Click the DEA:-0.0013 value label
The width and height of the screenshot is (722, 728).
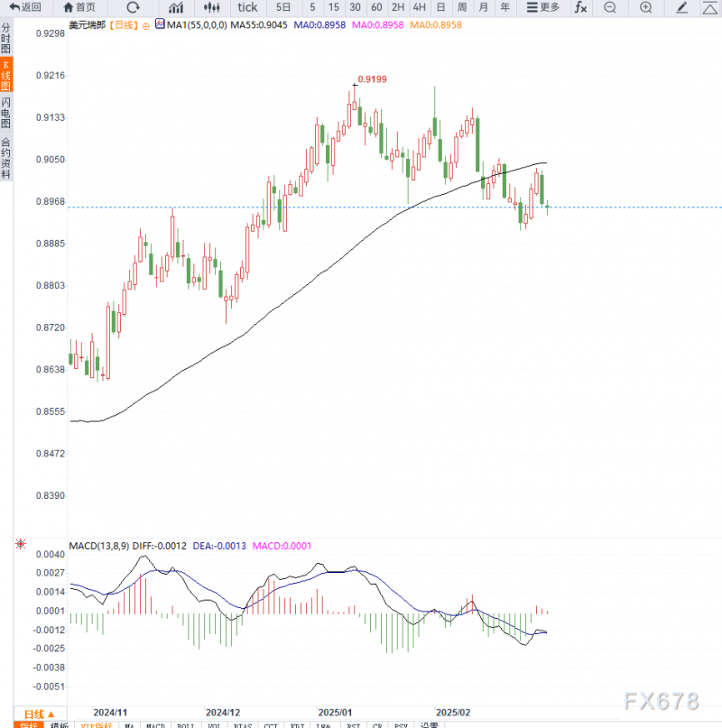click(x=219, y=546)
